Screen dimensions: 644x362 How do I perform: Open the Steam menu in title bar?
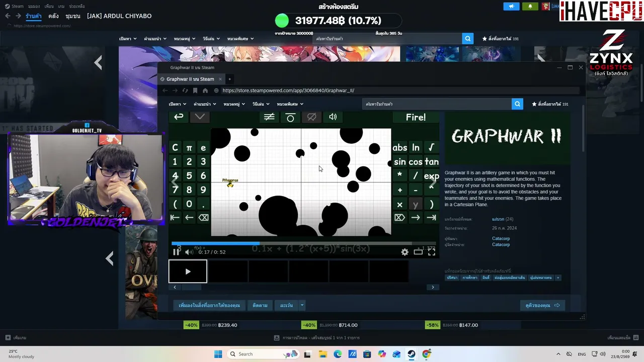coord(15,6)
